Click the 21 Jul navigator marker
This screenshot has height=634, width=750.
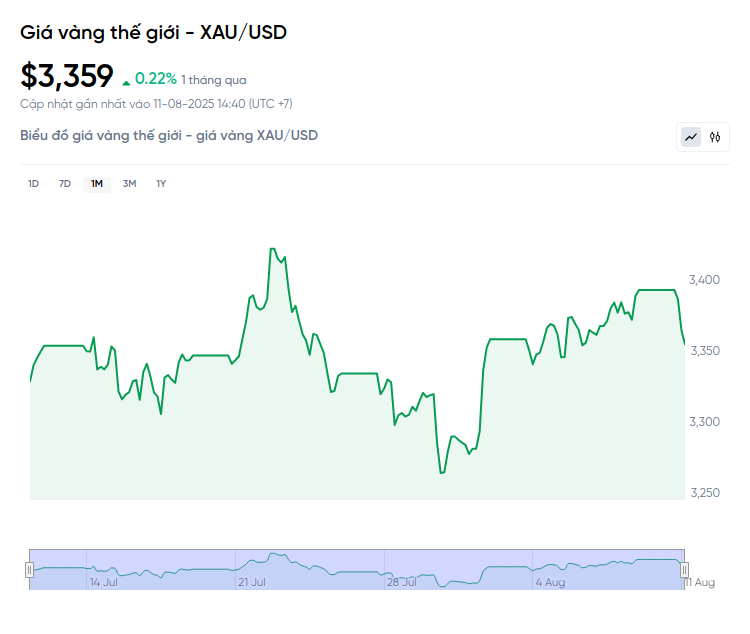pyautogui.click(x=252, y=582)
